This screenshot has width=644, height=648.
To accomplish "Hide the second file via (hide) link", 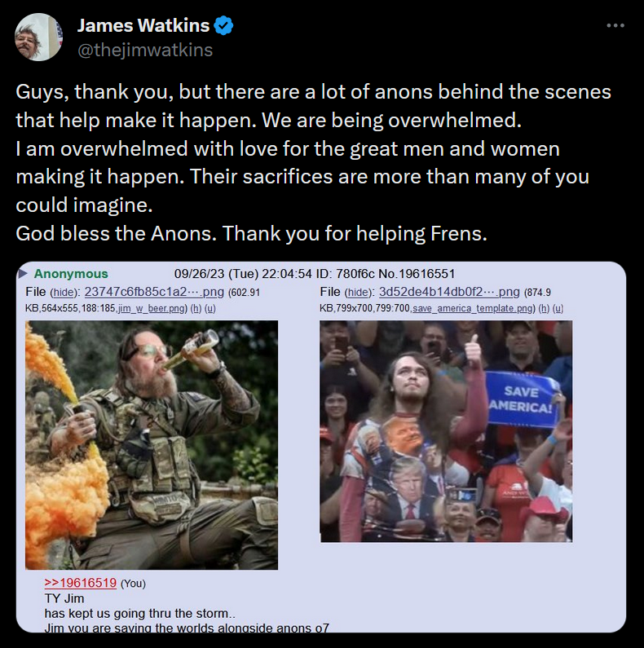I will coord(359,293).
